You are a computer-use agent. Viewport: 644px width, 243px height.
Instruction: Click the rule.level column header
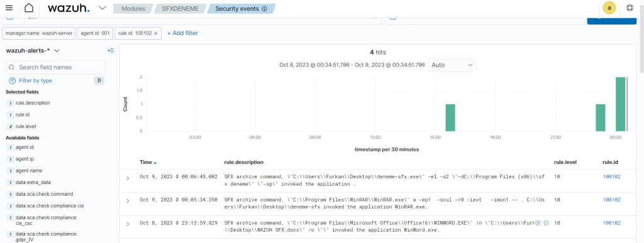(565, 162)
